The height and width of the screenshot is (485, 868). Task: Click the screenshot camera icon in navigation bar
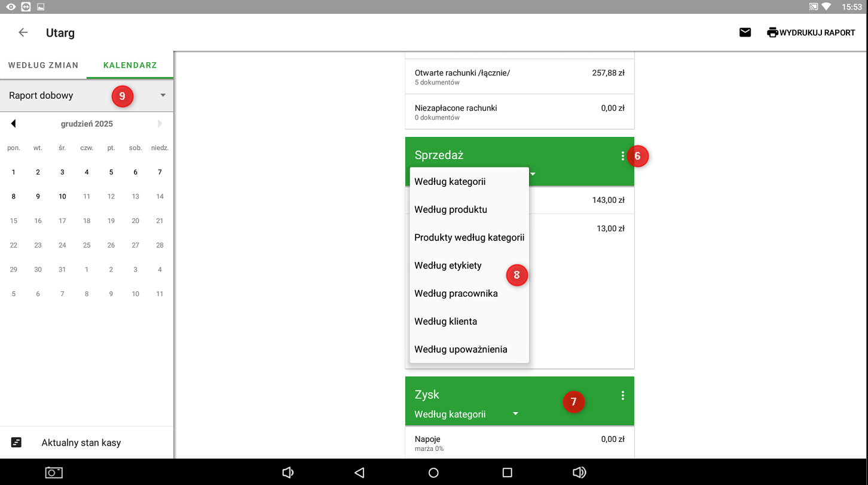tap(54, 472)
